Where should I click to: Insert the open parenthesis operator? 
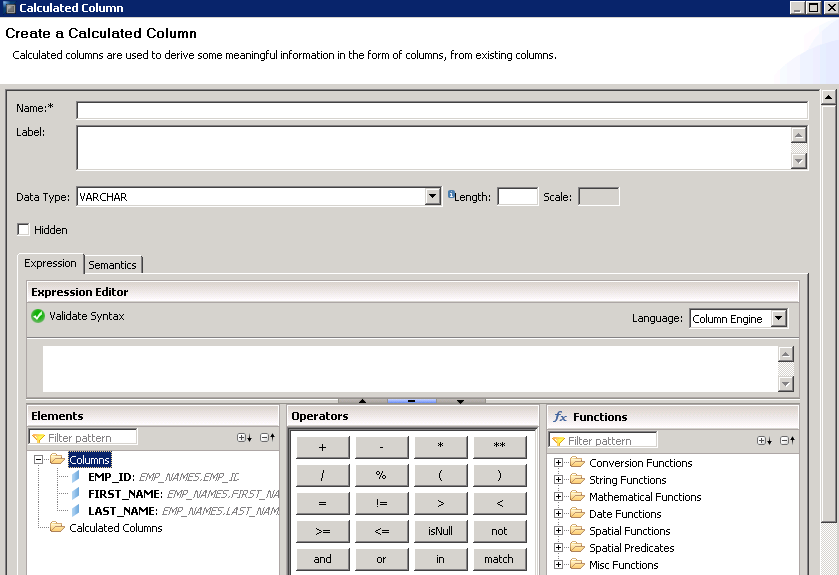[x=440, y=475]
